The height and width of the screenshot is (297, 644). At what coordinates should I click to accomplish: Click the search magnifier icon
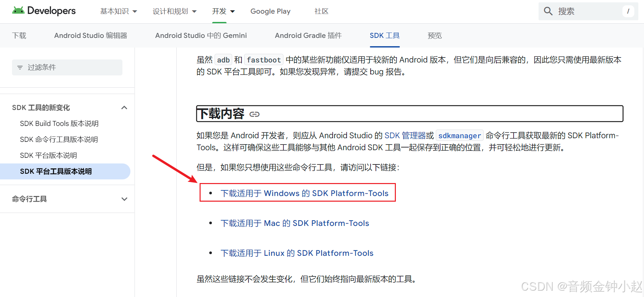coord(548,11)
